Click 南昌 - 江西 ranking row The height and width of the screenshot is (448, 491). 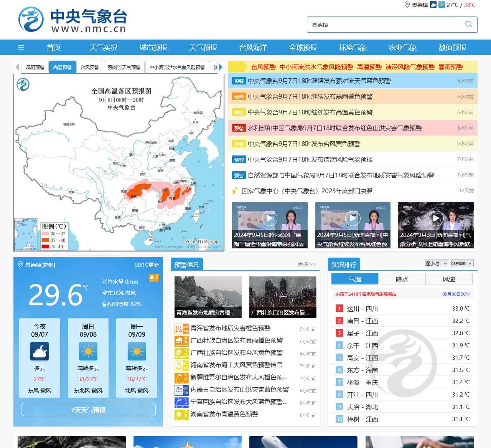click(x=403, y=321)
